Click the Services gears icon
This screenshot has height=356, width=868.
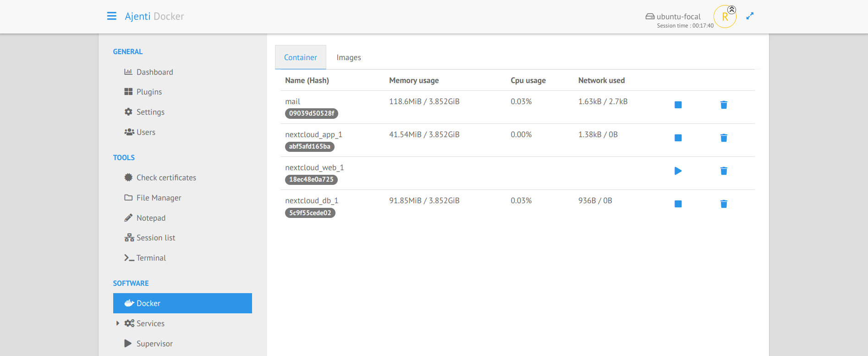pyautogui.click(x=129, y=323)
